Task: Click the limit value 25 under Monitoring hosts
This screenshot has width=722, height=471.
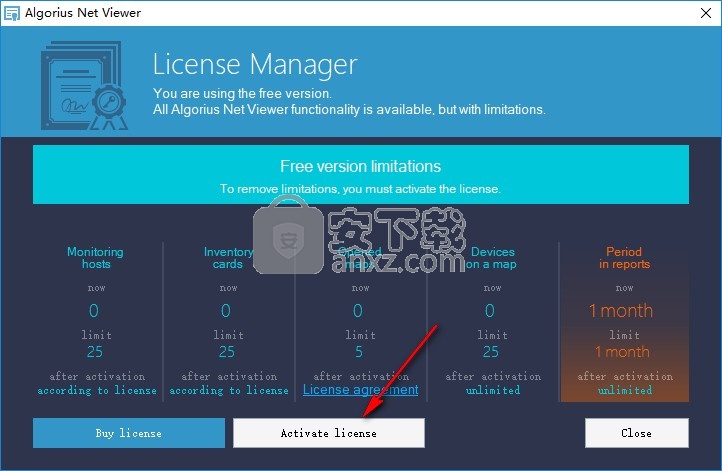Action: tap(95, 352)
